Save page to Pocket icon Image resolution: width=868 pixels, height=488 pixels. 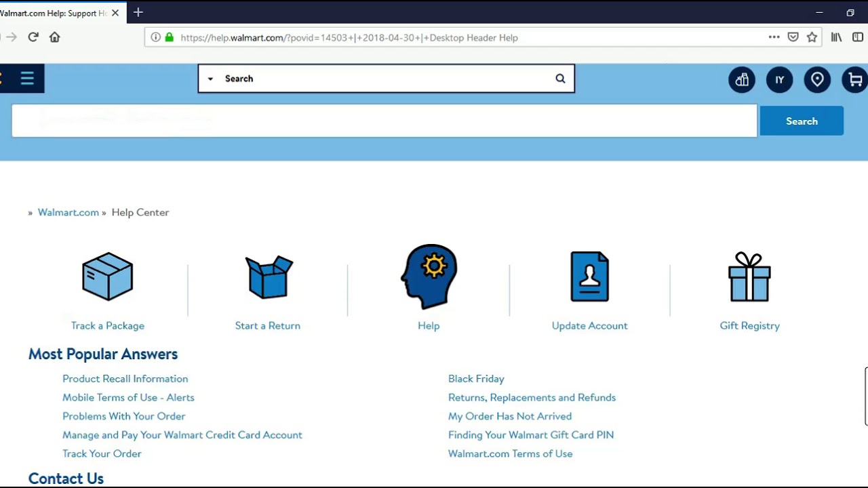coord(793,37)
